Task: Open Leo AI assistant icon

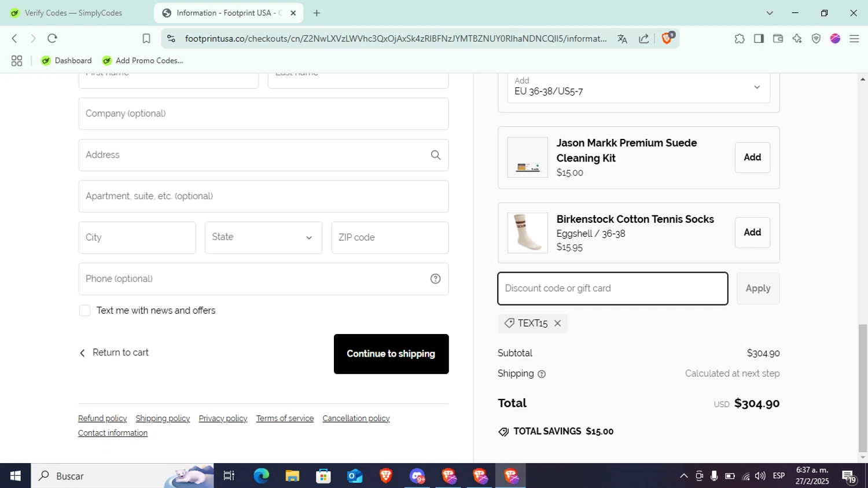Action: tap(797, 39)
